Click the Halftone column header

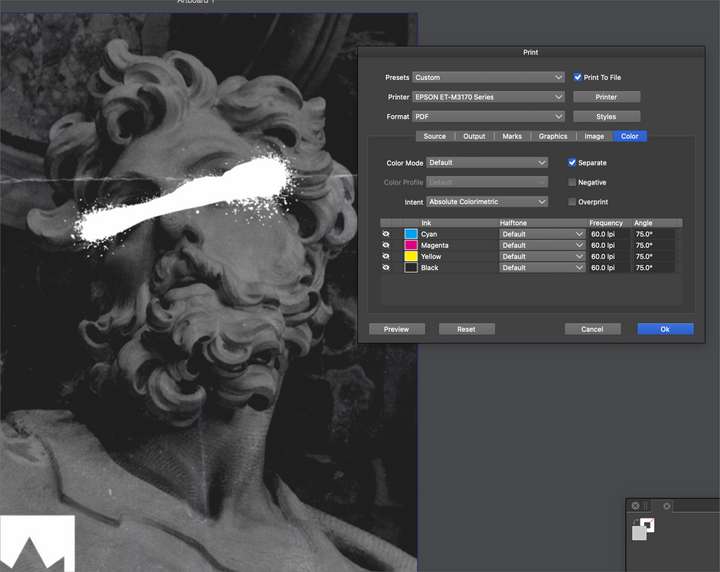[513, 223]
